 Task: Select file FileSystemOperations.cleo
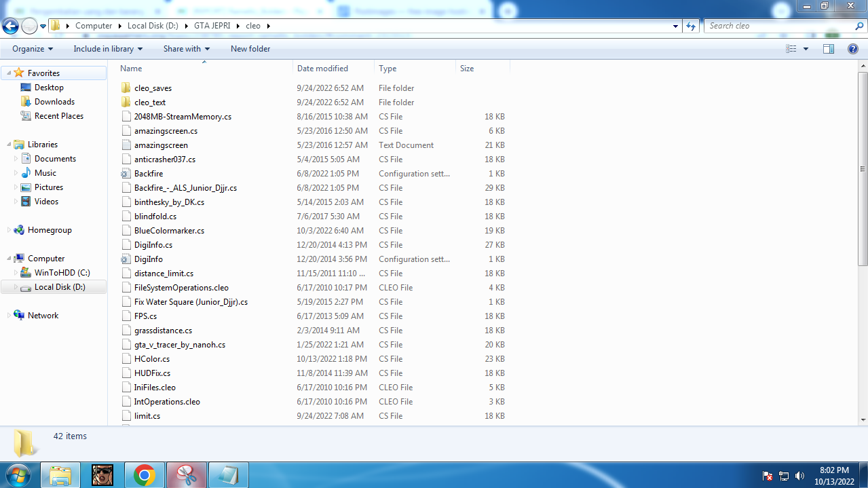[181, 288]
